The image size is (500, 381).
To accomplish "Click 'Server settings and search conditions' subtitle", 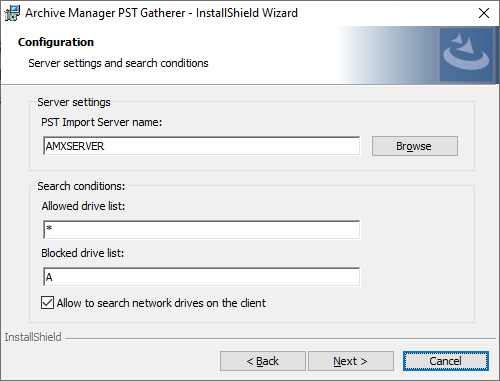I will [x=118, y=63].
